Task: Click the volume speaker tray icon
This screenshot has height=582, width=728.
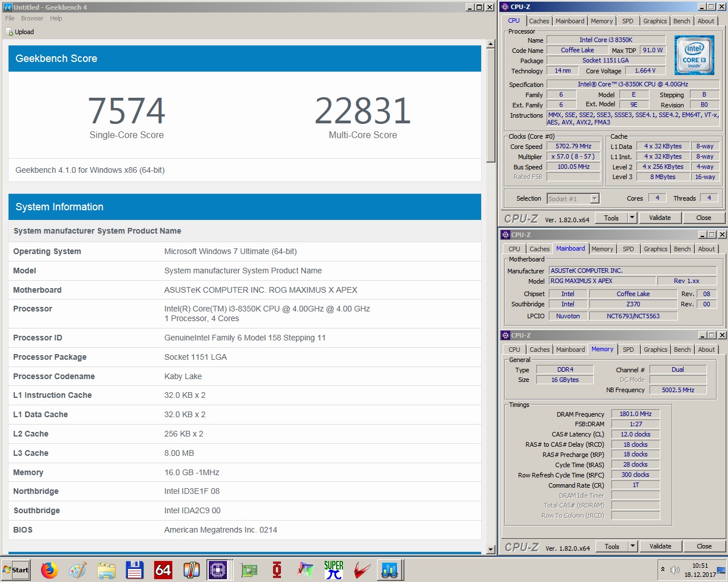Action: point(675,569)
